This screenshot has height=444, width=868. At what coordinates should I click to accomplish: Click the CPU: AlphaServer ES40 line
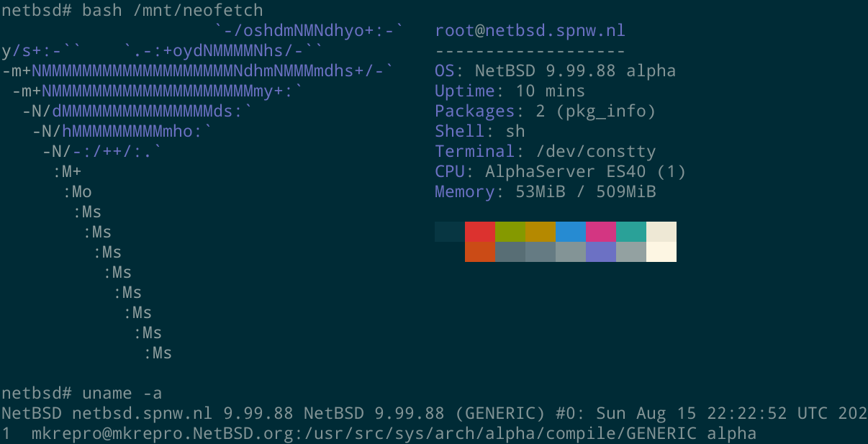pos(559,171)
